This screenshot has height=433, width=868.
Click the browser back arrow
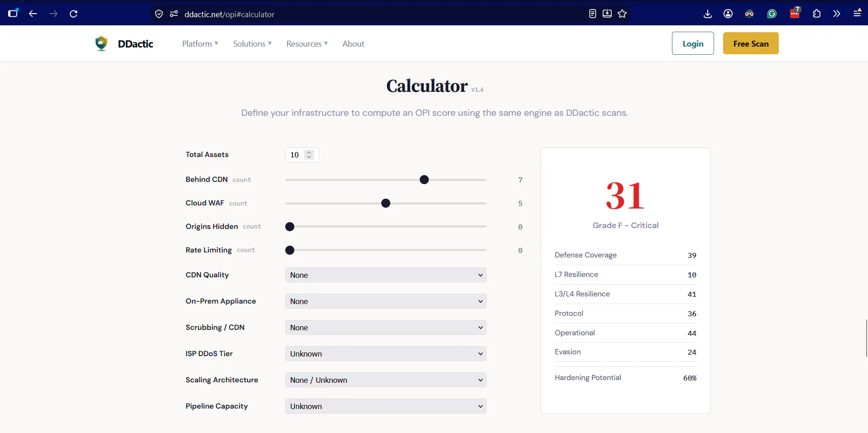tap(33, 14)
